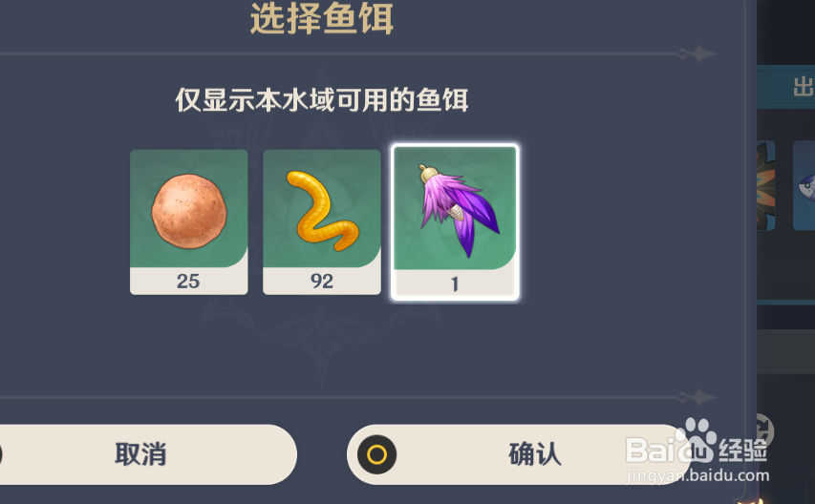The image size is (815, 504).
Task: Open the jingyan.baidu.com watermark link
Action: (697, 475)
